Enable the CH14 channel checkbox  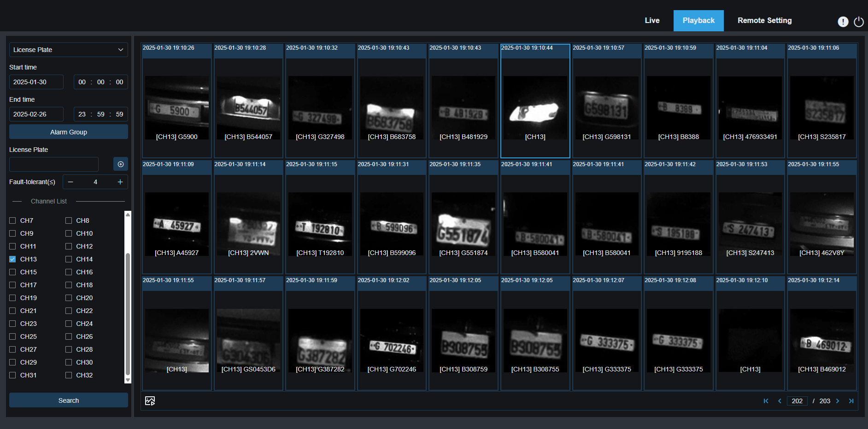coord(69,259)
